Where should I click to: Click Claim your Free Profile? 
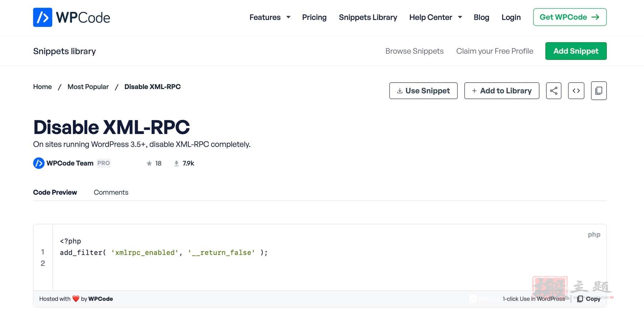pos(494,51)
